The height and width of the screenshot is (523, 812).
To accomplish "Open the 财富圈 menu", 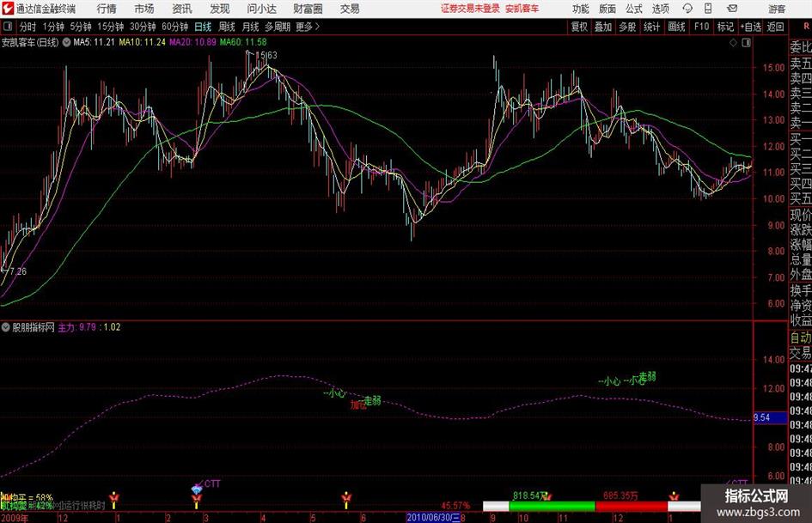I will coord(308,9).
